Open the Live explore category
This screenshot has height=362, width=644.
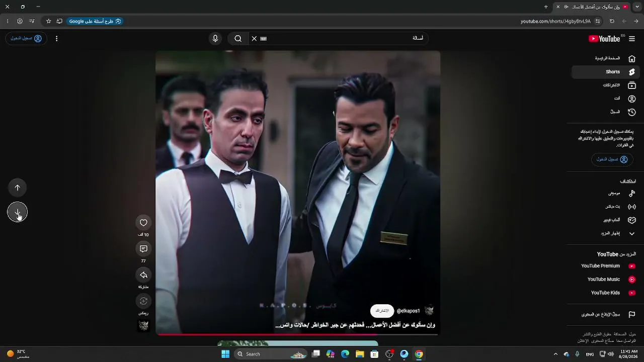(605, 207)
